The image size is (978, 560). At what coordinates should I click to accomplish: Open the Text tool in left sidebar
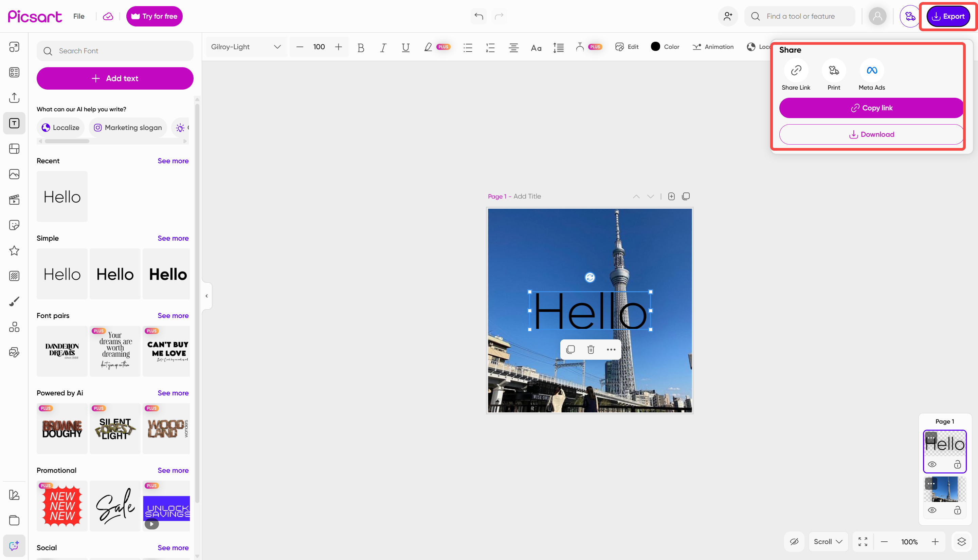click(14, 123)
